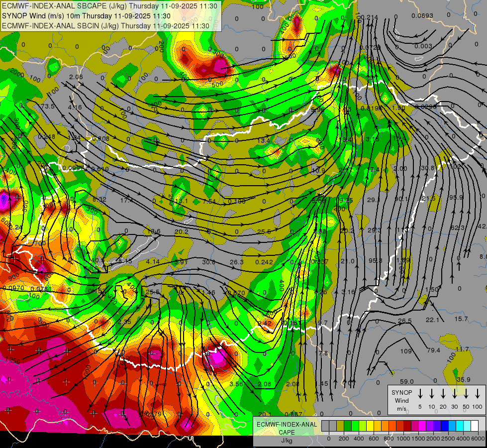
Task: Click the 10 m/s wind arrow in legend
Action: tap(432, 393)
